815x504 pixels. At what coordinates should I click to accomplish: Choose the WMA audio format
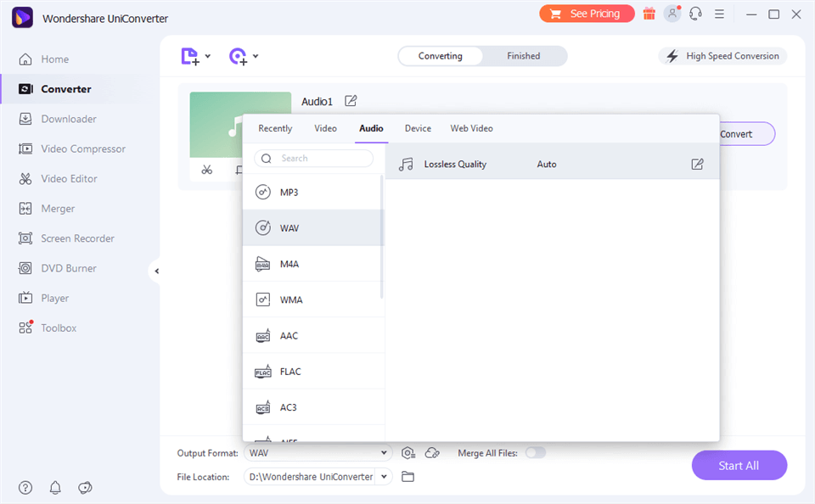313,300
